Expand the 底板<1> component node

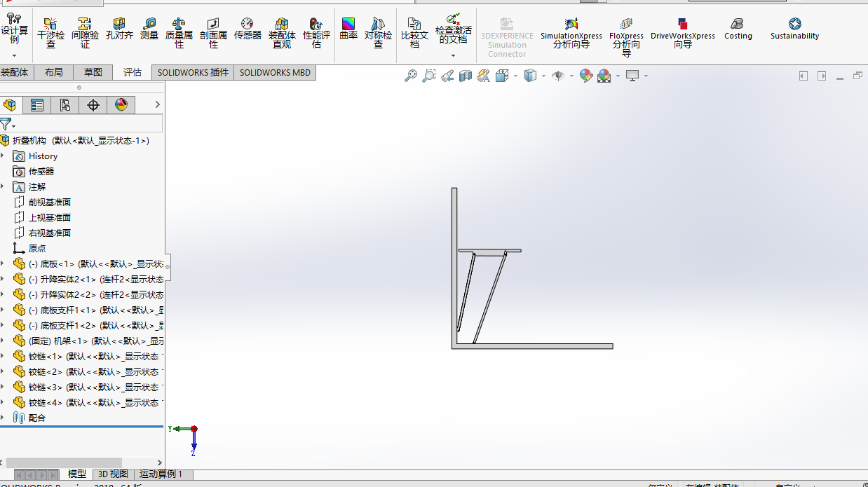click(3, 263)
